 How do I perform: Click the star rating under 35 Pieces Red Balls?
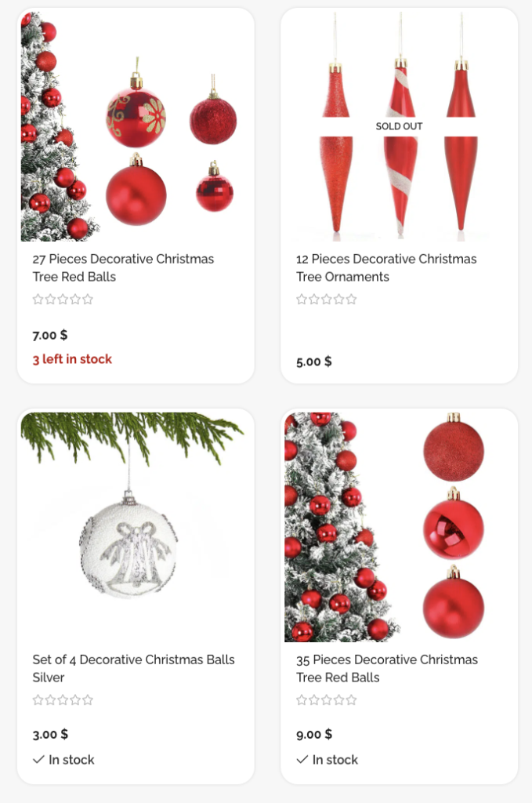coord(327,699)
